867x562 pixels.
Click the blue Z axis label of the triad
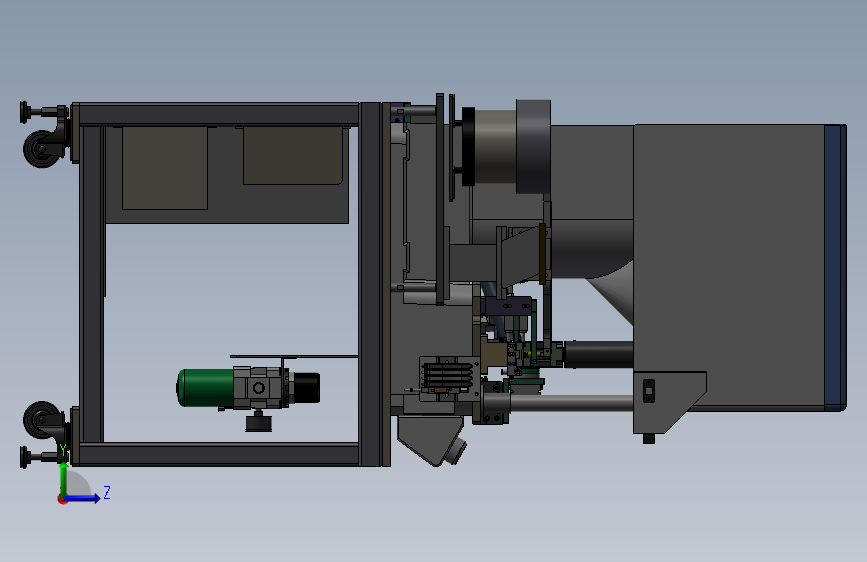pos(107,492)
